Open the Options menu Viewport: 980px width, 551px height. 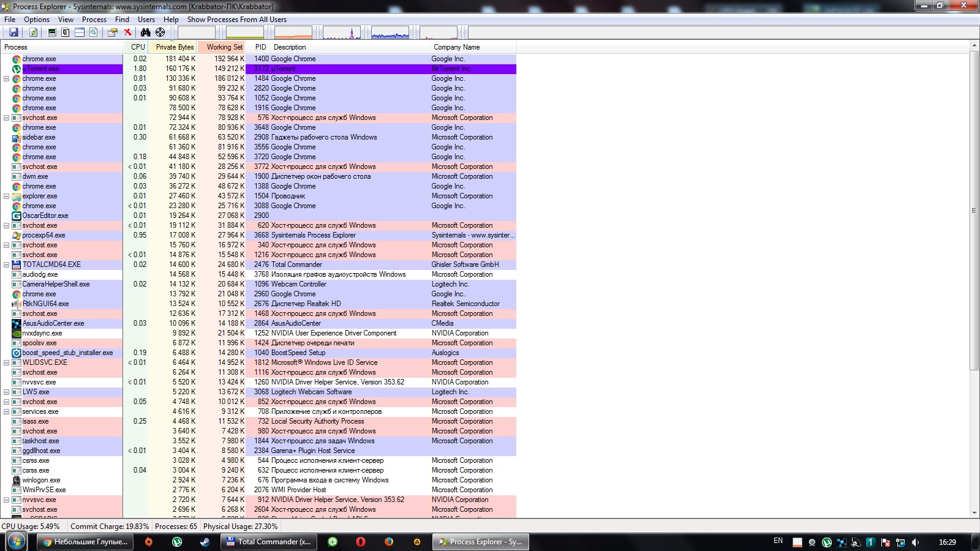coord(37,20)
